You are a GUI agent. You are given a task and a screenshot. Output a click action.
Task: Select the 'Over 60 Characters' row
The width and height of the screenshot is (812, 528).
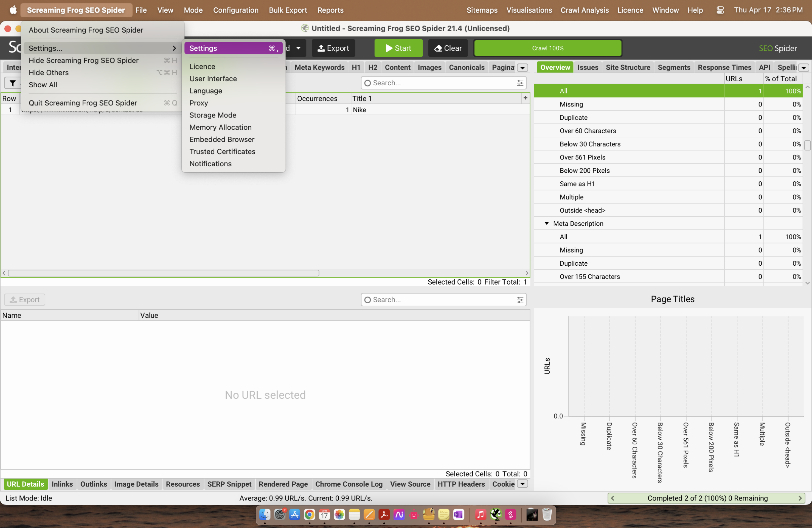(x=668, y=131)
